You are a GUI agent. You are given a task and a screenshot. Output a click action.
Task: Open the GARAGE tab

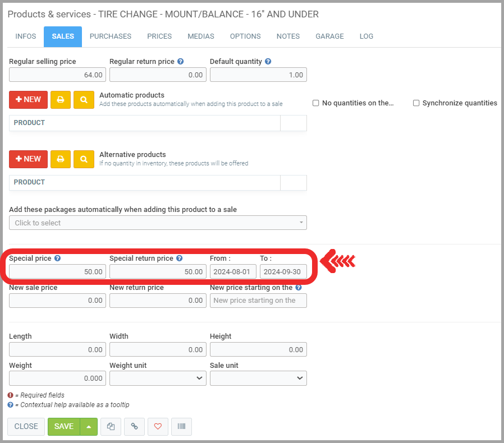click(x=329, y=36)
